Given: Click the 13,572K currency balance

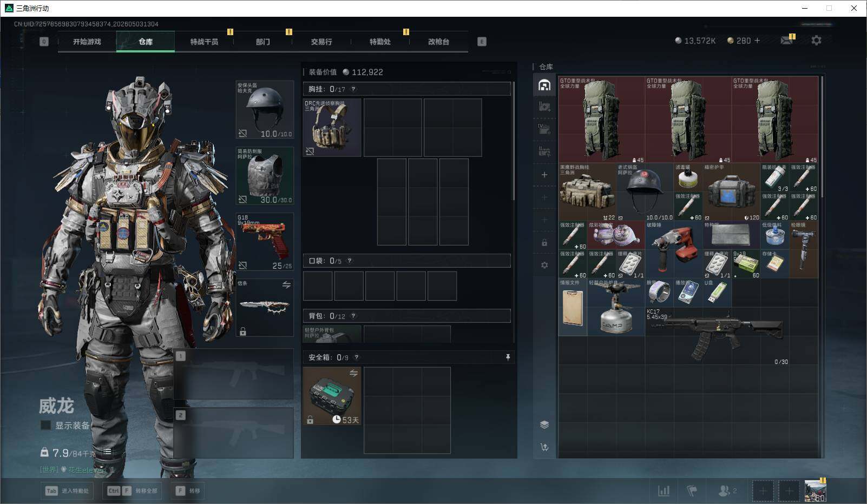Looking at the screenshot, I should point(695,41).
